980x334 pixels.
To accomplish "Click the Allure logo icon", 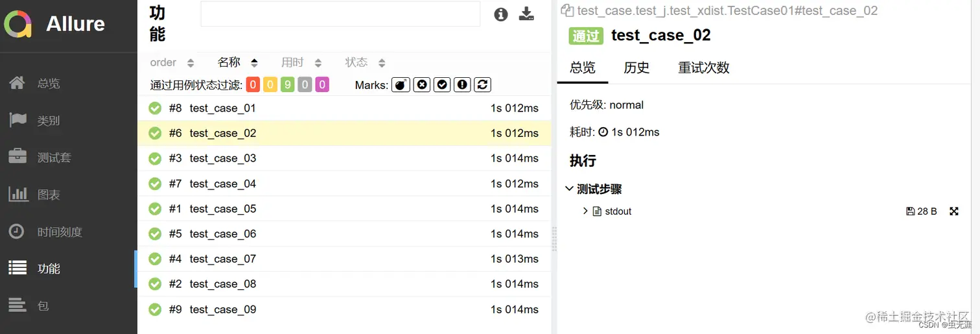I will click(18, 25).
